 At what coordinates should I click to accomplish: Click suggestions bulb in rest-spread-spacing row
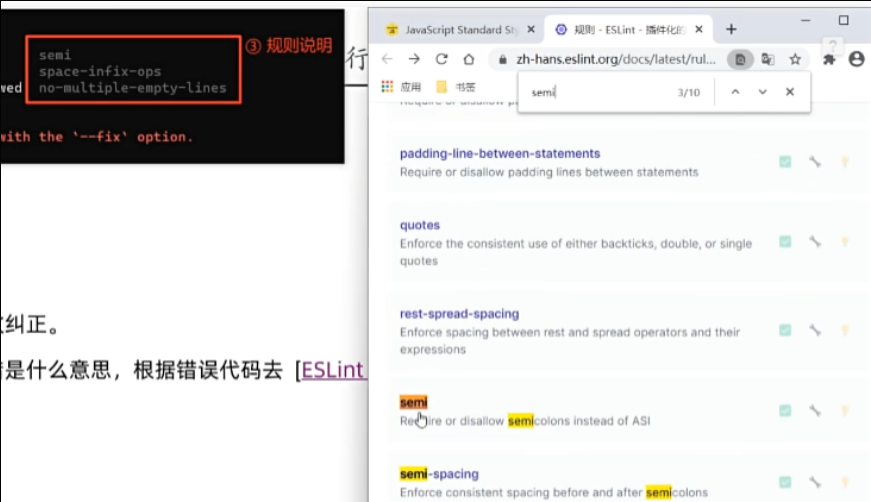(x=845, y=330)
